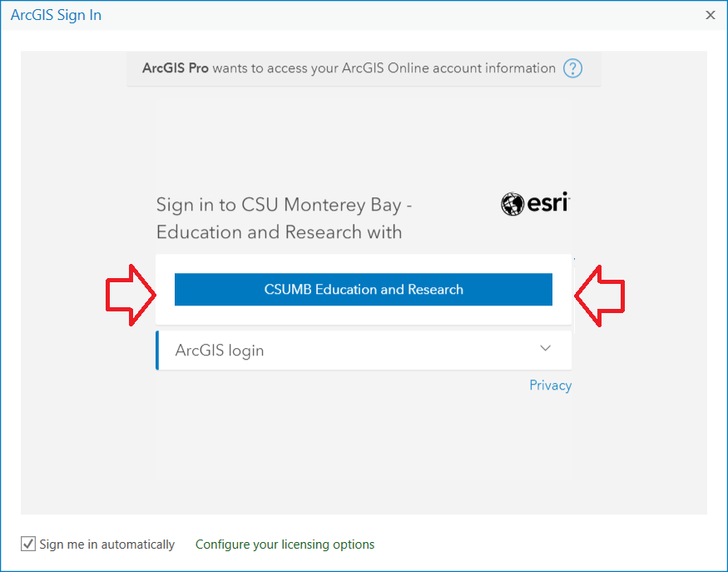Image resolution: width=728 pixels, height=572 pixels.
Task: Click the "Education and Research with" heading line
Action: coord(279,232)
